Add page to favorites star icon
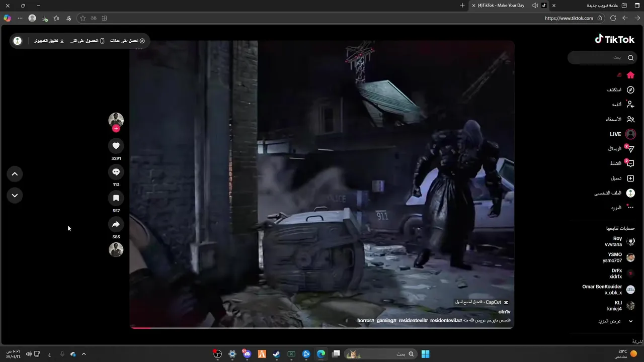The image size is (644, 362). [83, 18]
